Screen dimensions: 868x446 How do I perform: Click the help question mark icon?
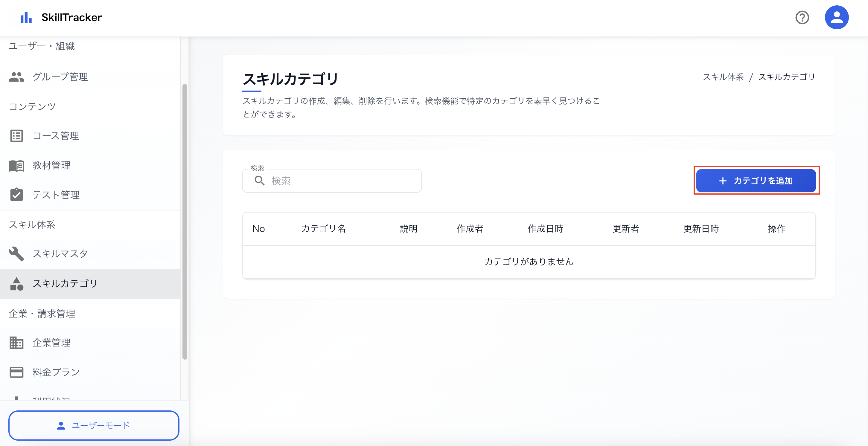coord(802,18)
